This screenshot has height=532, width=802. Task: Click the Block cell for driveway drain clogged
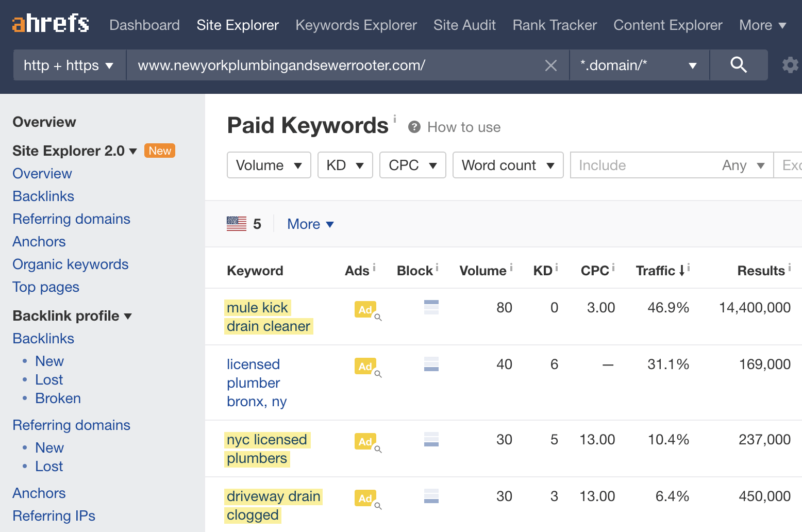(x=431, y=496)
